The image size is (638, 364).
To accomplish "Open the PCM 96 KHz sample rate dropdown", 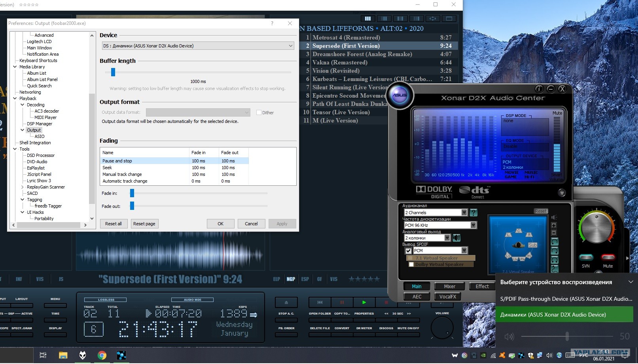I will click(440, 225).
